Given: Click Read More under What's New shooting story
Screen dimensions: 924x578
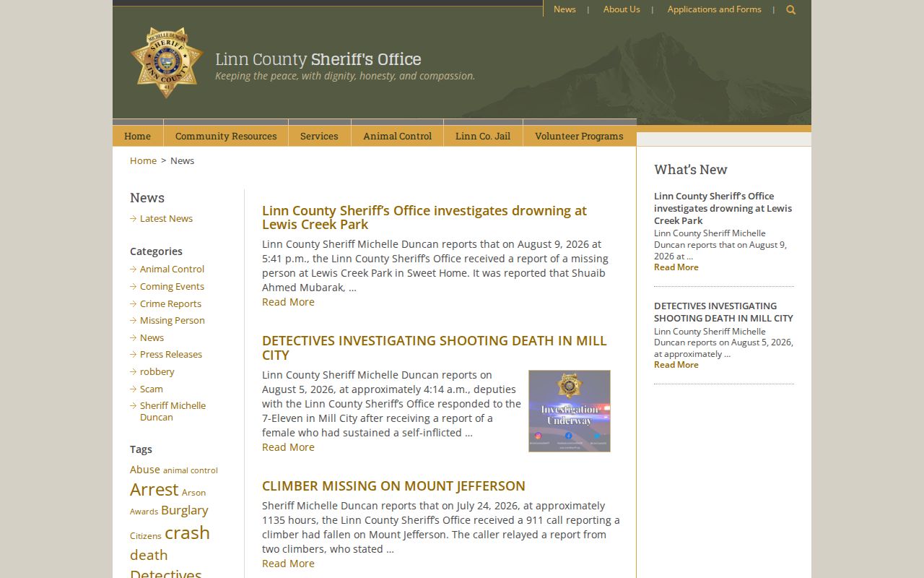Looking at the screenshot, I should [676, 365].
